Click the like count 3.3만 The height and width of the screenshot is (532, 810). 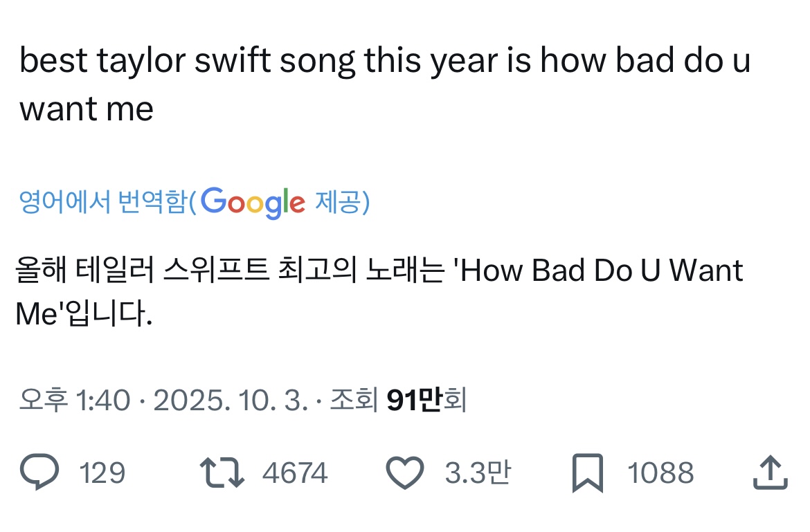pos(477,473)
